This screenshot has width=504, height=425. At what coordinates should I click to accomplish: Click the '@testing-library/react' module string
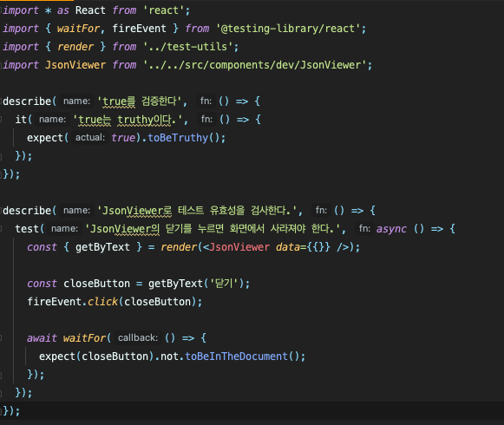(x=288, y=29)
